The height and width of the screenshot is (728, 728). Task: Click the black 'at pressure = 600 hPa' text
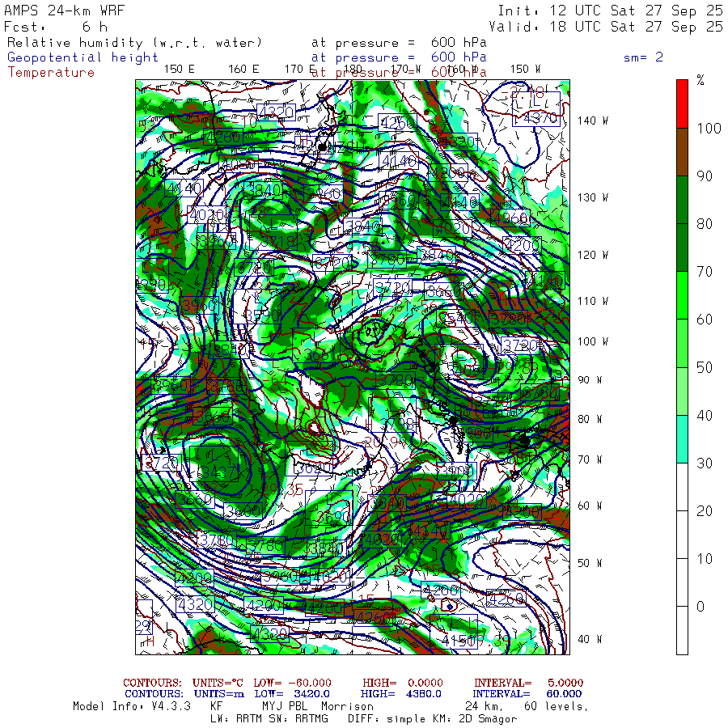pyautogui.click(x=399, y=43)
